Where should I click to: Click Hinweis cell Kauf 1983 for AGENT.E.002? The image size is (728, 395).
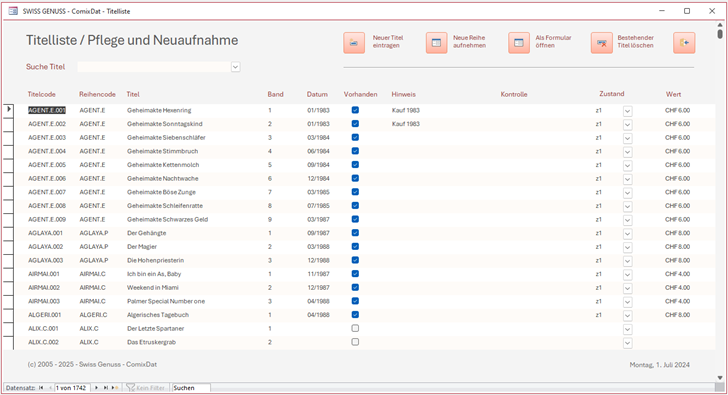405,124
